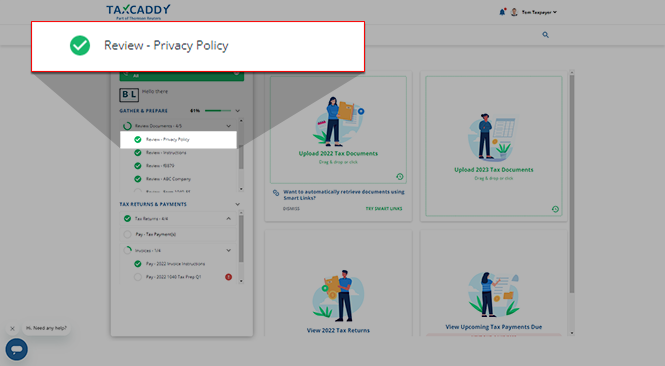Open the Pay - Tax Payment(s) item
Screen dimensions: 665x366
point(155,234)
